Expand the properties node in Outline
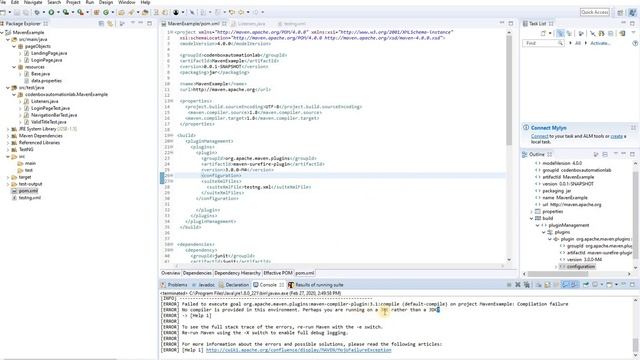The image size is (640, 360). pyautogui.click(x=531, y=211)
